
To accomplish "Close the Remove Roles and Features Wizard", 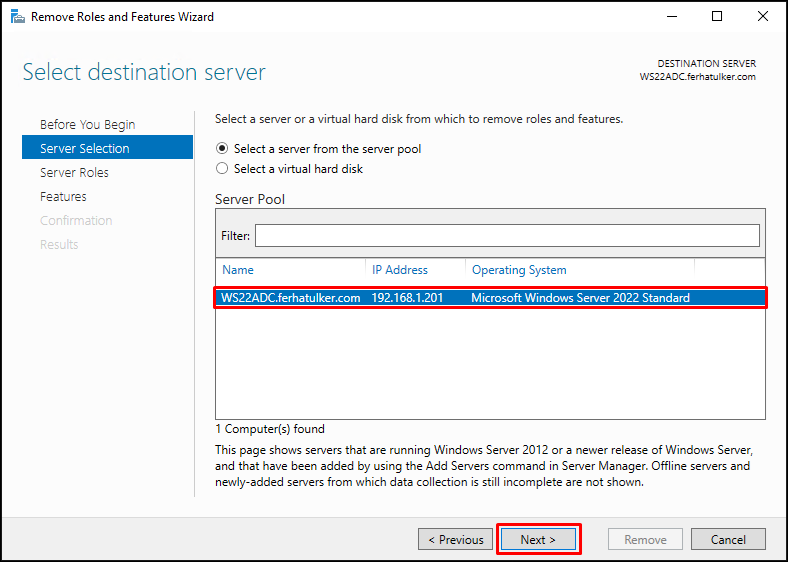I will (x=762, y=16).
